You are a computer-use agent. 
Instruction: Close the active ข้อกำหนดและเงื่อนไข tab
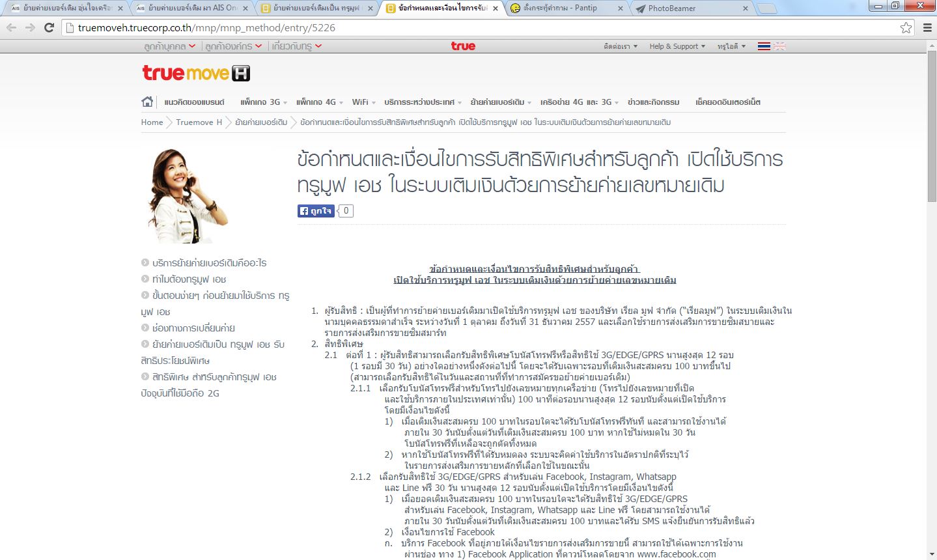(495, 8)
